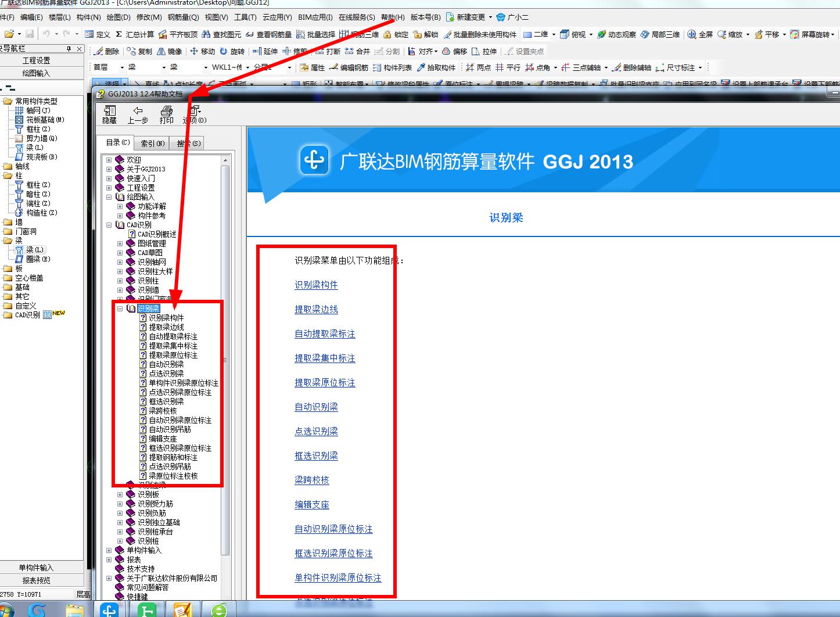This screenshot has width=840, height=617.
Task: Click the 解锁 icon
Action: click(425, 34)
